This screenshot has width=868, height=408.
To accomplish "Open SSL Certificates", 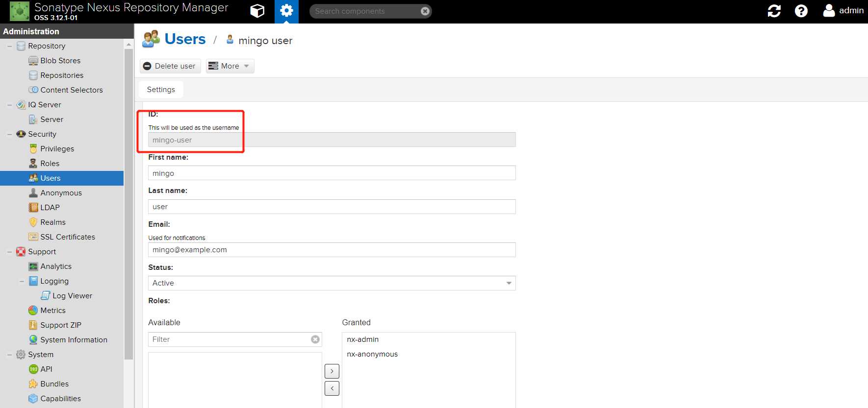I will (68, 237).
